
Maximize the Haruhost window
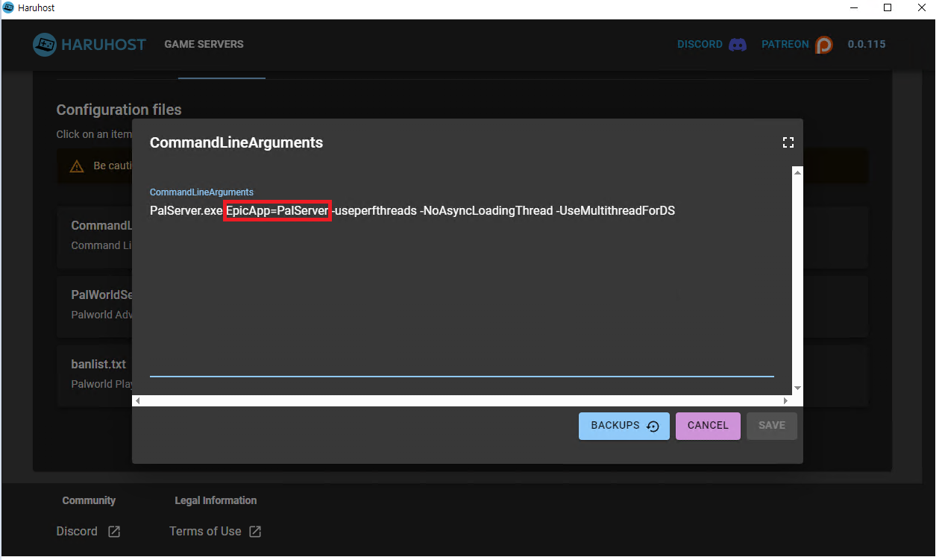(888, 7)
